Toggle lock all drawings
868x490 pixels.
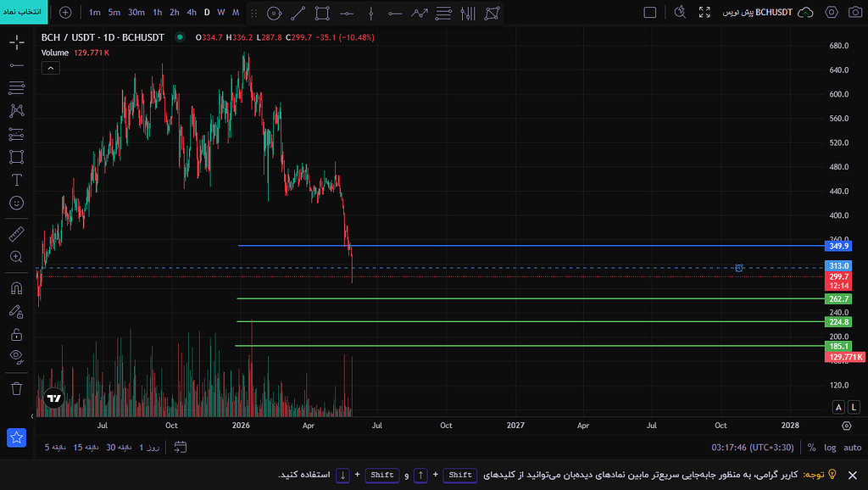click(17, 334)
